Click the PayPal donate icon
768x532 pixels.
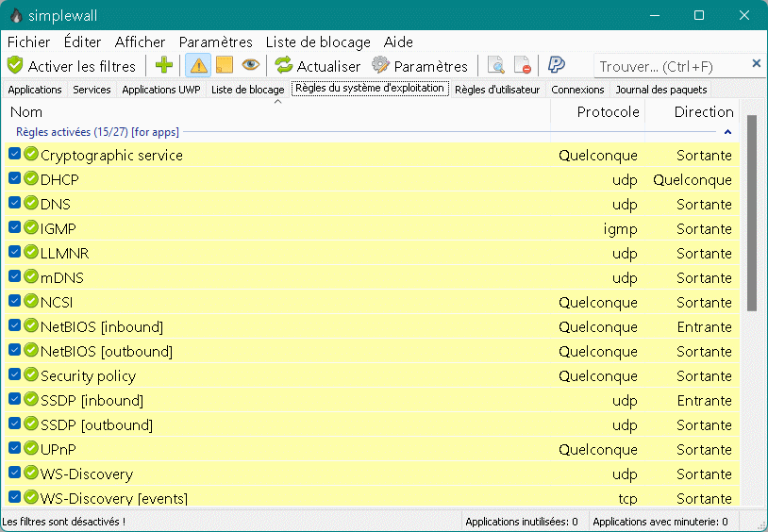click(x=557, y=65)
